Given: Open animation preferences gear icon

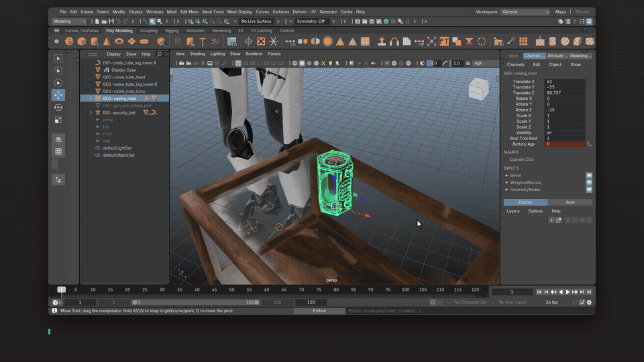Looking at the screenshot, I should point(590,302).
